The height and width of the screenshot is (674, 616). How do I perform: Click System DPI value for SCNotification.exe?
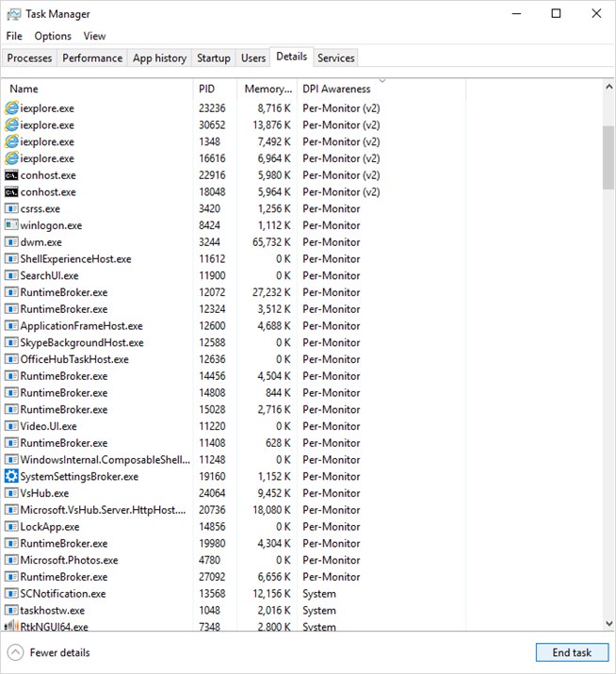click(x=319, y=594)
